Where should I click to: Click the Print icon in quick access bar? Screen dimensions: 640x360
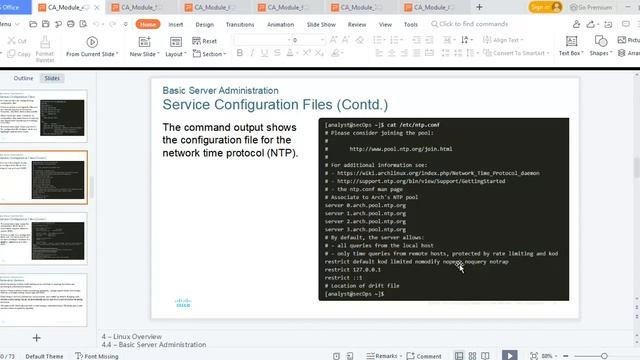(x=71, y=24)
